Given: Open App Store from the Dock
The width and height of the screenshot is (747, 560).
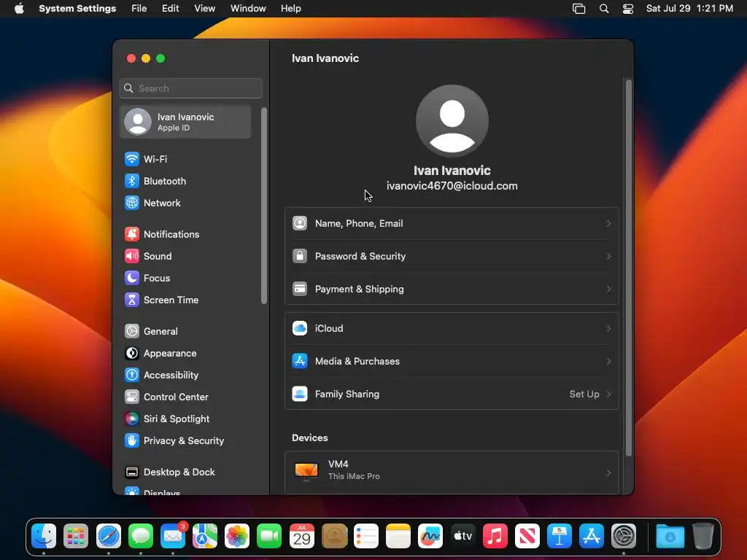Looking at the screenshot, I should click(591, 536).
